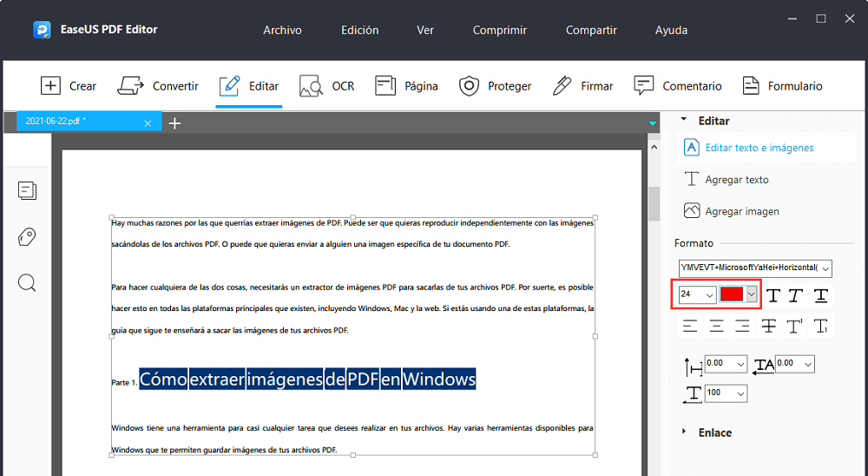Toggle superscript formatting

tap(795, 327)
